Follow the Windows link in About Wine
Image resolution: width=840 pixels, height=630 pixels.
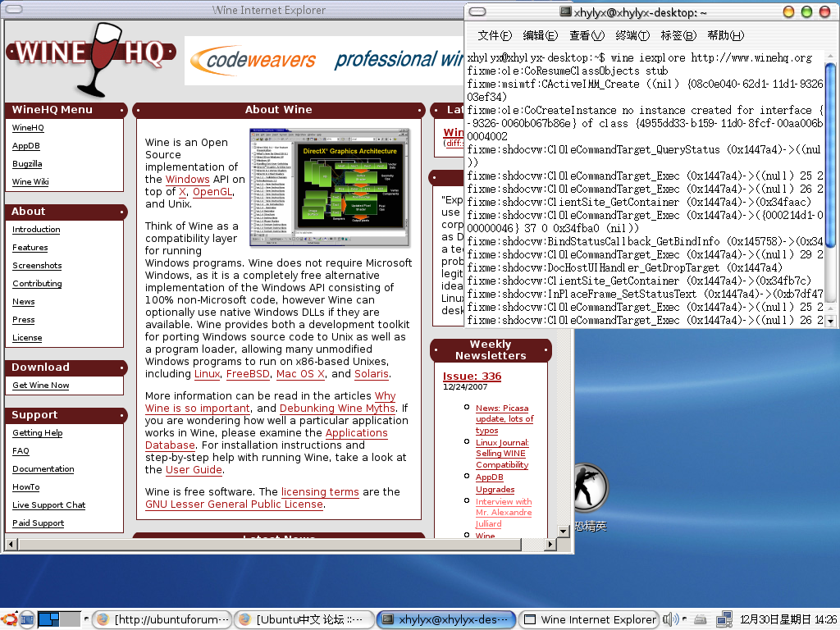[x=188, y=180]
